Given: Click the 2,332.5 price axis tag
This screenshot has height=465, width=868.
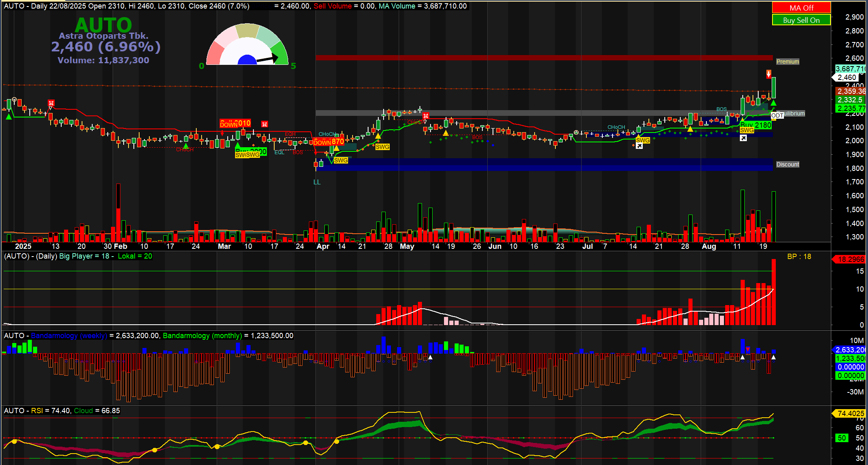Looking at the screenshot, I should [x=850, y=100].
